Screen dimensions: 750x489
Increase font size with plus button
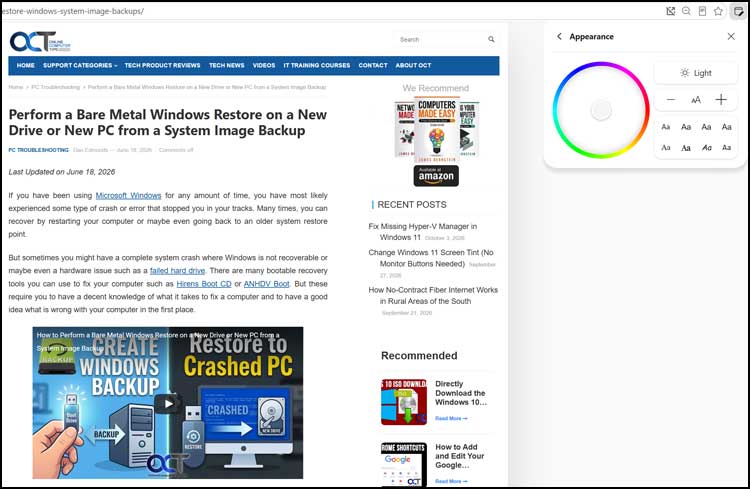721,100
